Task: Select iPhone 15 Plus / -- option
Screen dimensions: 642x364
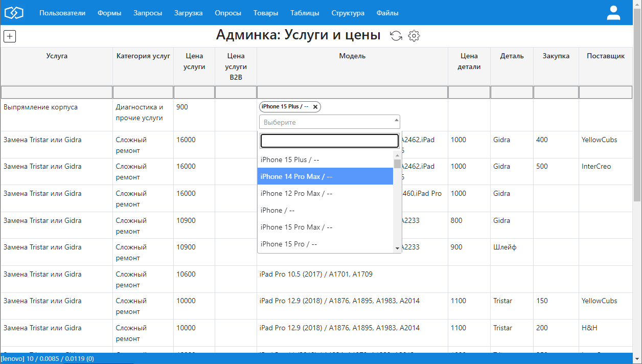Action: click(x=325, y=160)
